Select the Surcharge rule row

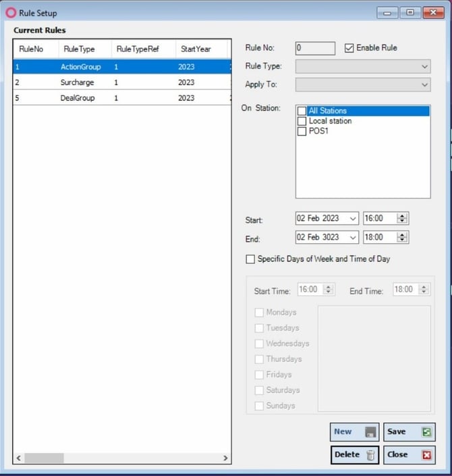(122, 82)
